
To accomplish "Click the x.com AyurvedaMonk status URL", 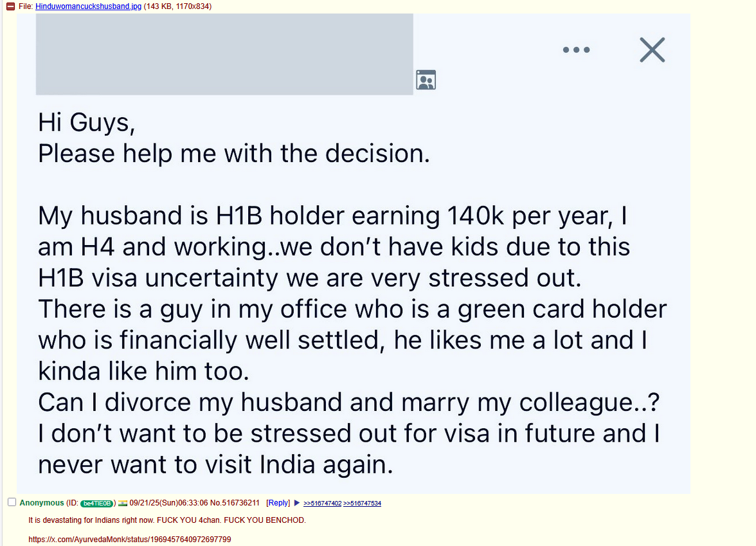I will point(130,539).
